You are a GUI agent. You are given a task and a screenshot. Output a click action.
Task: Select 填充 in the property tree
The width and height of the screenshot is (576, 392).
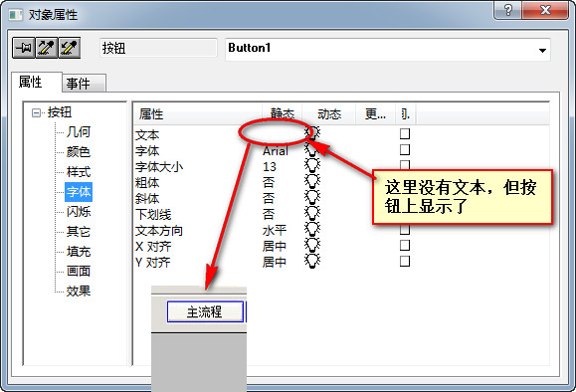click(x=79, y=252)
